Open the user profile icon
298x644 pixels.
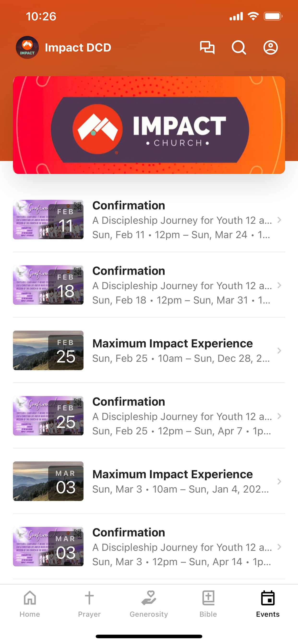tap(270, 47)
